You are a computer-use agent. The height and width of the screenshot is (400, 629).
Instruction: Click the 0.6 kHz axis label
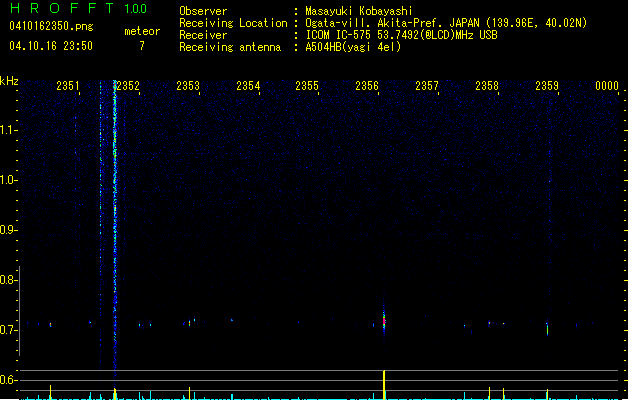click(x=8, y=380)
